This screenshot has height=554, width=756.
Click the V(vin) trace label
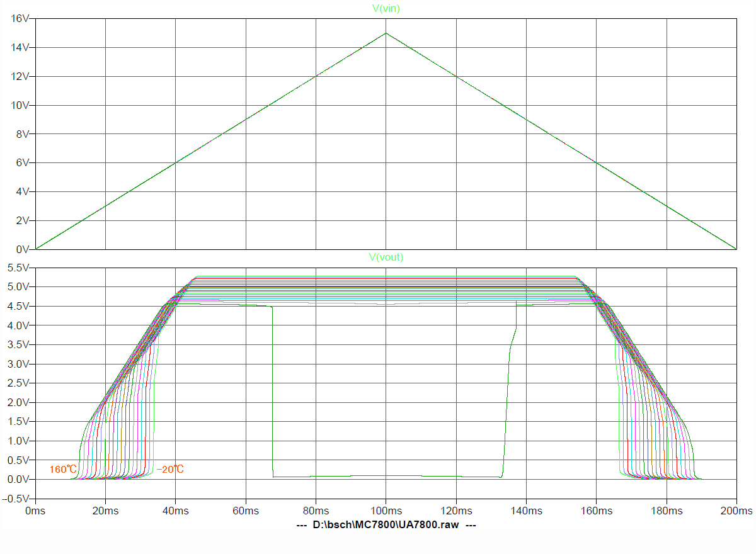[x=386, y=8]
